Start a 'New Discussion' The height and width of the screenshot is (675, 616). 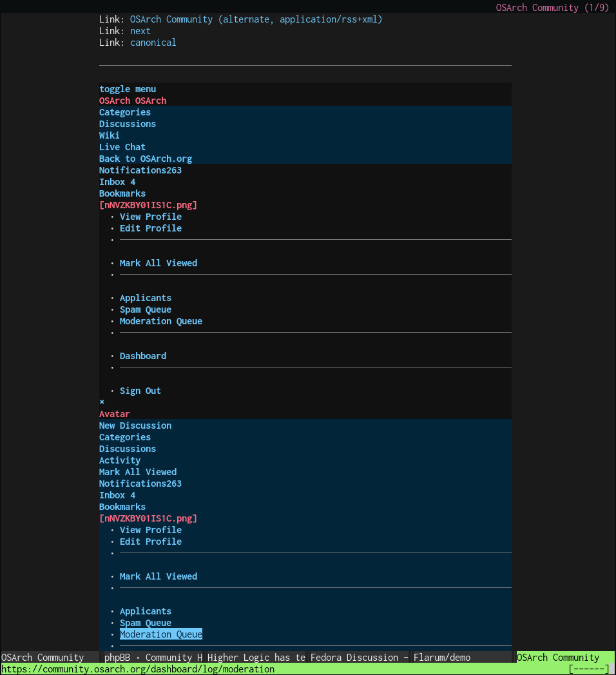tap(135, 426)
